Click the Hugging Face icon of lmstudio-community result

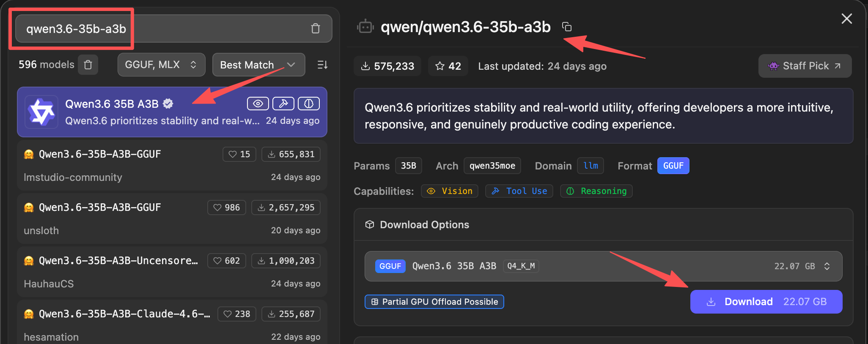tap(29, 154)
